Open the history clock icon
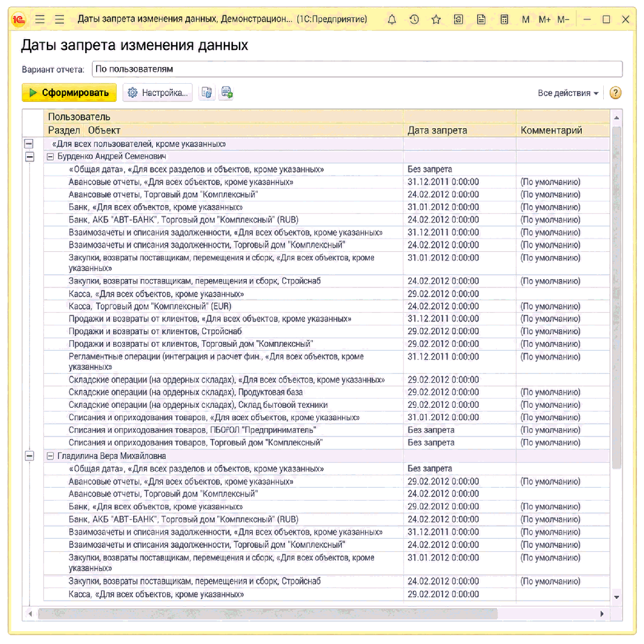Screen dimensions: 644x644 414,19
